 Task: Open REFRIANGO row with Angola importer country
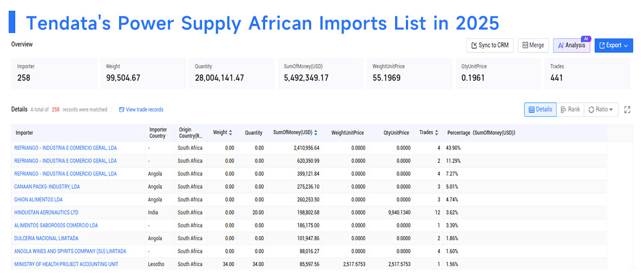point(65,174)
